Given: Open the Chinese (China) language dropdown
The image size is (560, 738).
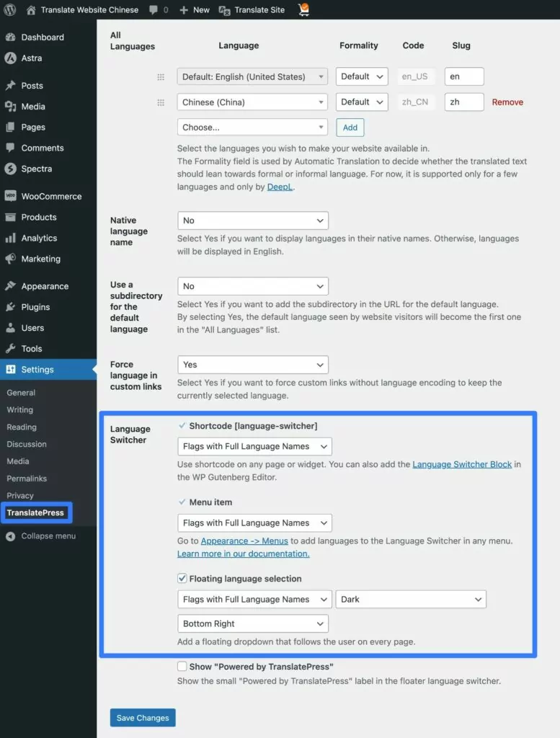Looking at the screenshot, I should point(252,102).
